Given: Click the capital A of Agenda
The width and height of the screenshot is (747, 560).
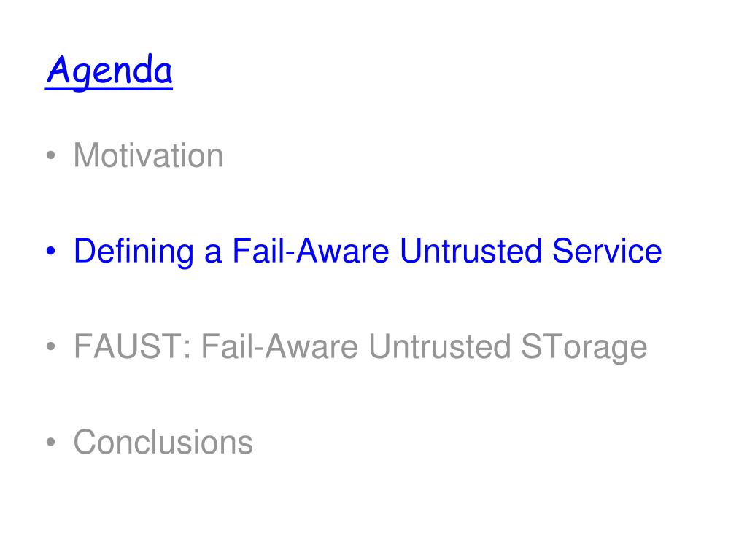Looking at the screenshot, I should 58,69.
